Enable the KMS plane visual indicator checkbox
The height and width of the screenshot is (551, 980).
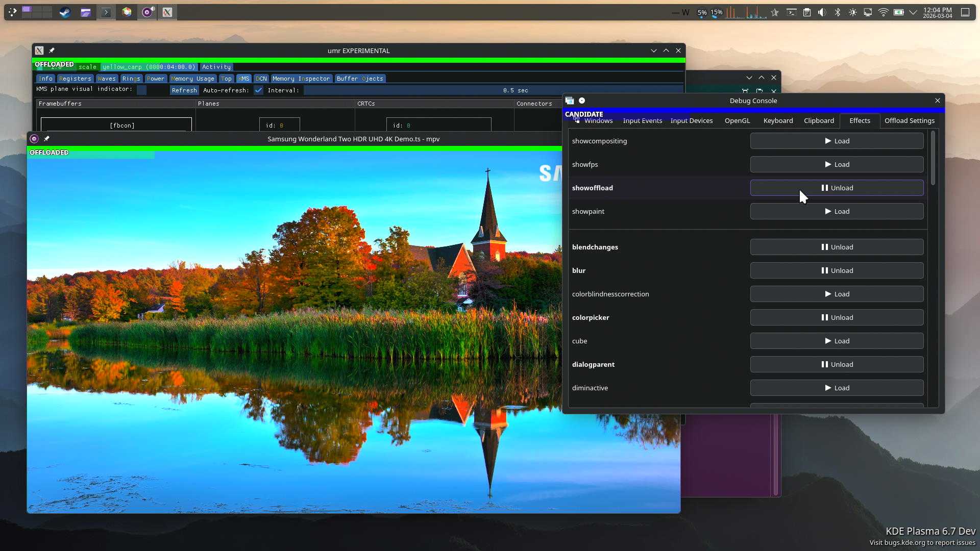coord(142,90)
